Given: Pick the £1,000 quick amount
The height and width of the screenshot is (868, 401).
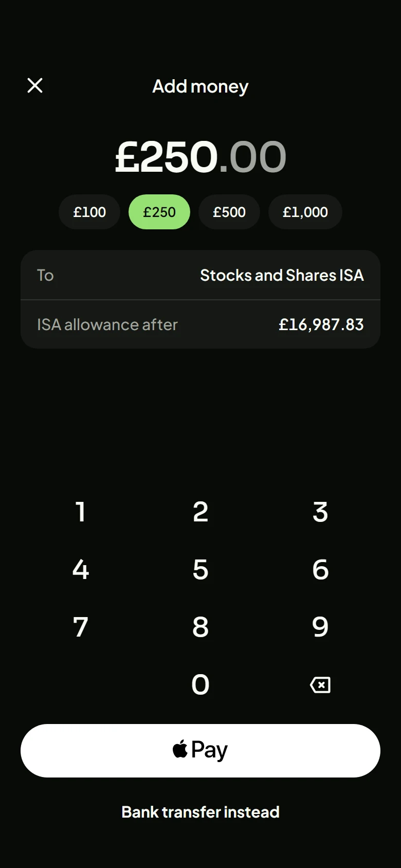Looking at the screenshot, I should (x=305, y=212).
